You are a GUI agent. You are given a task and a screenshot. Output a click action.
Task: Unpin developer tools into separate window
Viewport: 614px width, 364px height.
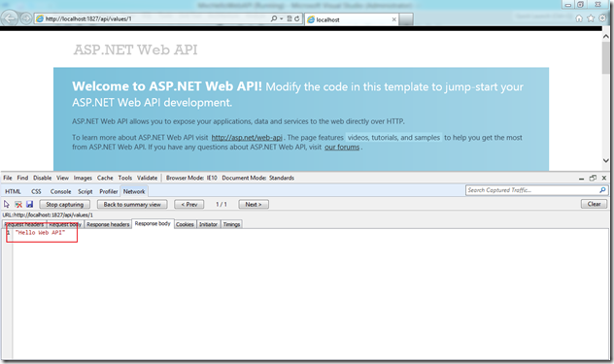pyautogui.click(x=593, y=178)
